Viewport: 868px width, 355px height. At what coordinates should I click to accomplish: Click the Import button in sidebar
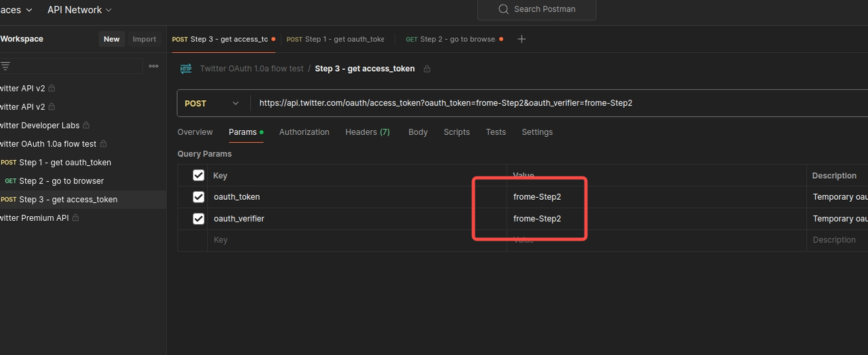[144, 39]
